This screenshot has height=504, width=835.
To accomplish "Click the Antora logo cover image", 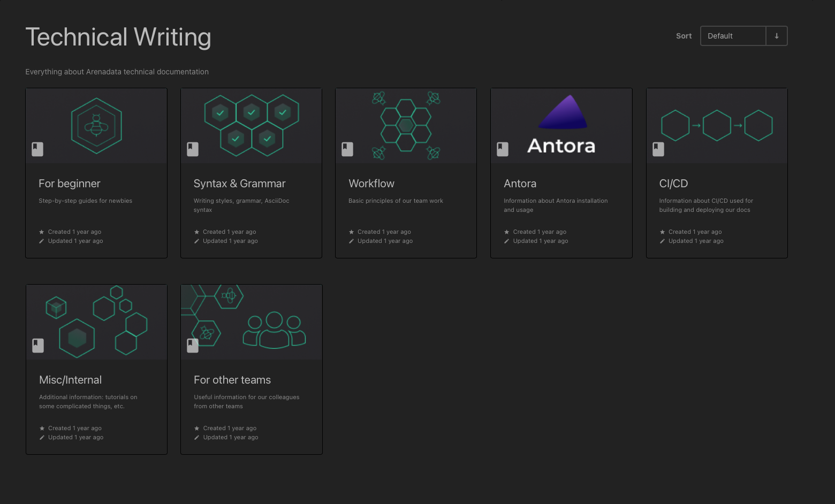I will click(x=561, y=126).
